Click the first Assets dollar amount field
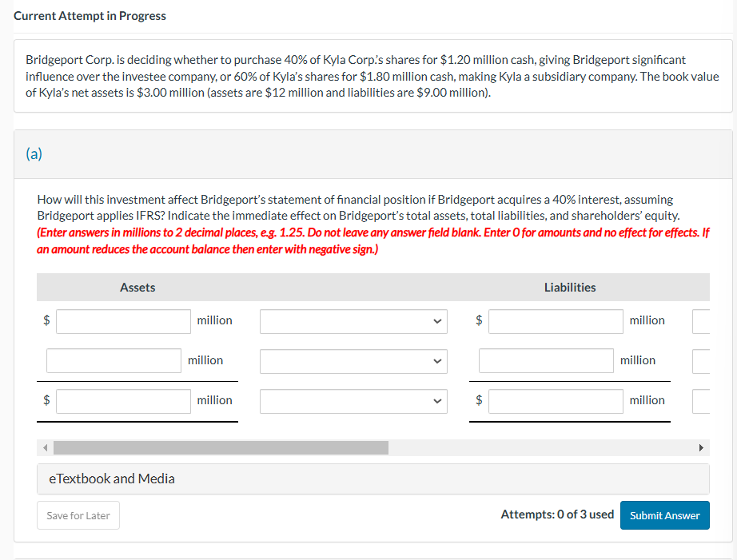The height and width of the screenshot is (560, 737). (x=123, y=321)
